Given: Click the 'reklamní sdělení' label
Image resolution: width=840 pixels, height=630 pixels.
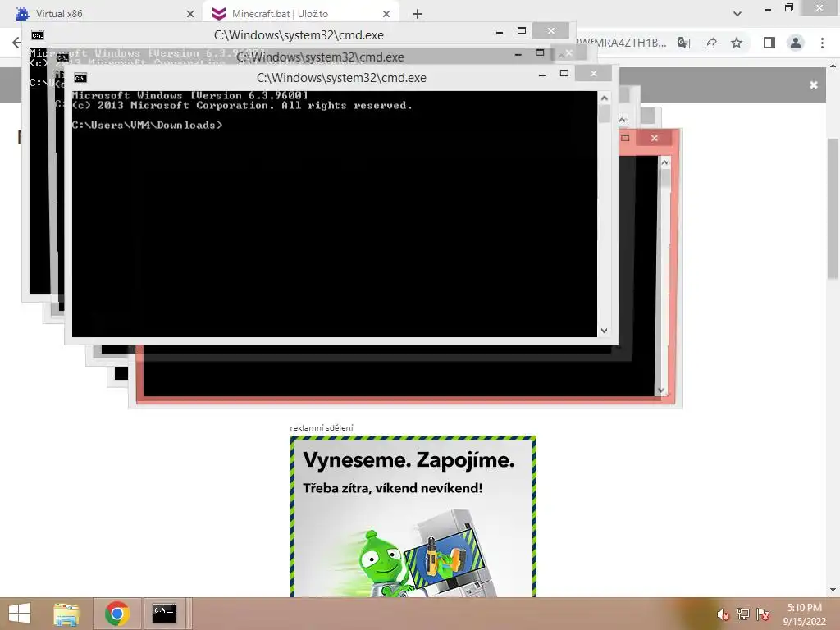Looking at the screenshot, I should pyautogui.click(x=322, y=427).
